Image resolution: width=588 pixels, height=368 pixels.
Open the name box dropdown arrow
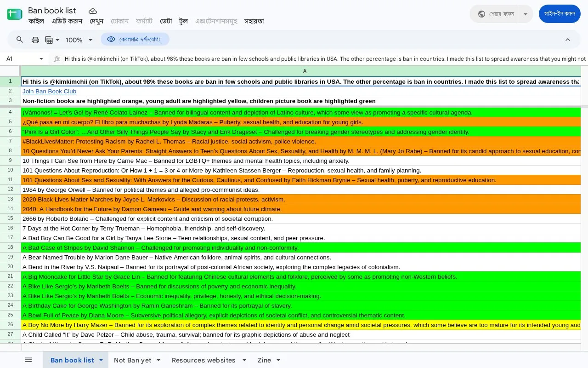(x=41, y=59)
